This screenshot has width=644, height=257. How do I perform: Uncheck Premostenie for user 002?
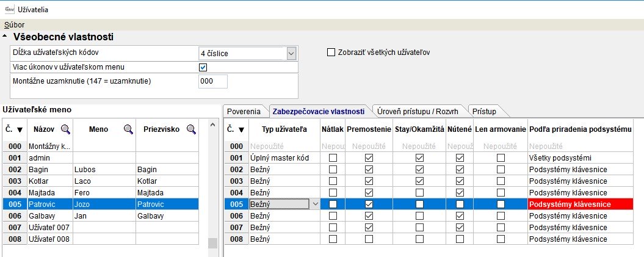click(x=369, y=170)
